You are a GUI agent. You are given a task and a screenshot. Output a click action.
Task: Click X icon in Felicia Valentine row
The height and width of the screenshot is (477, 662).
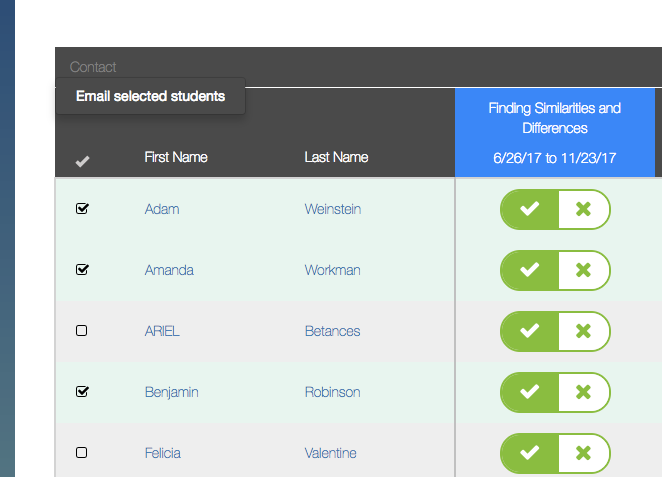pyautogui.click(x=584, y=453)
